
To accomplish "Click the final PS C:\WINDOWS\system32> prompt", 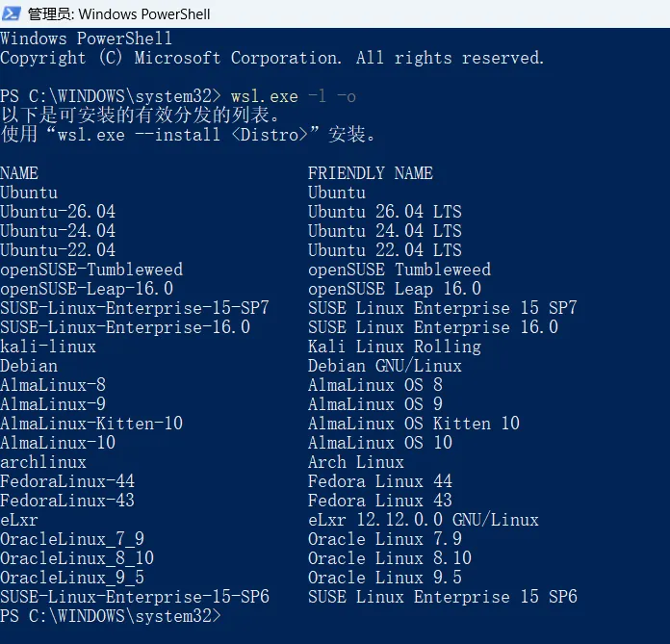I will click(x=111, y=616).
